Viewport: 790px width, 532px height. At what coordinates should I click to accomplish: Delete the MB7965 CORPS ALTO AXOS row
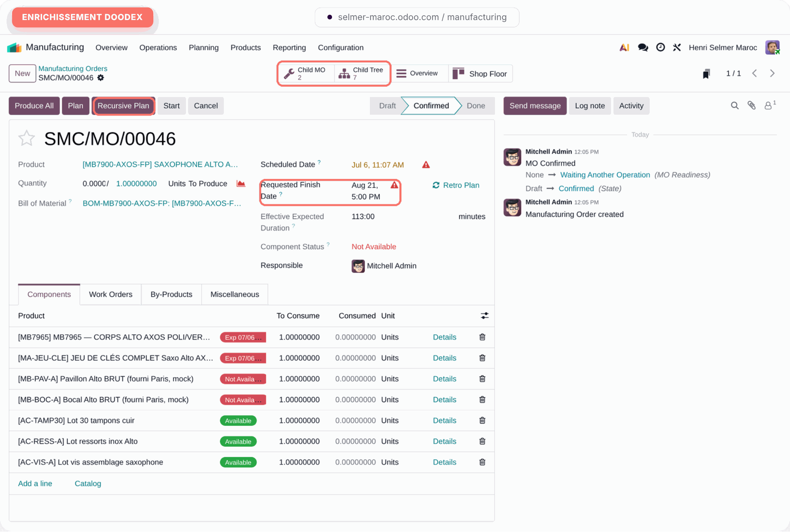(482, 337)
